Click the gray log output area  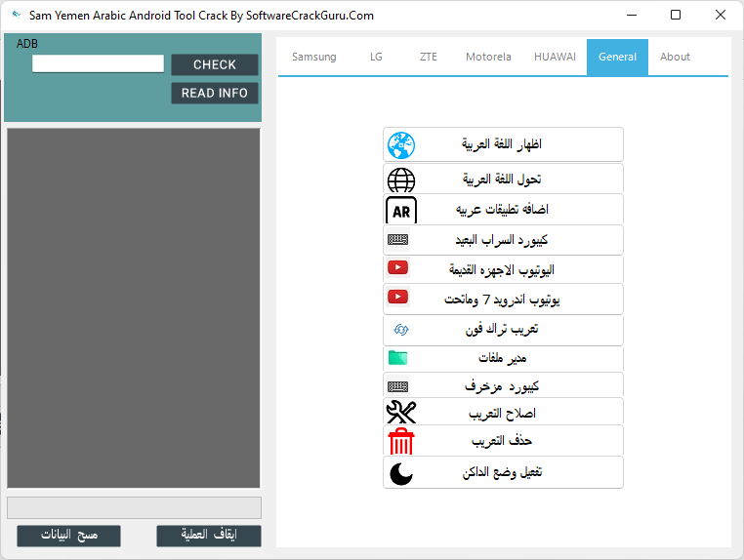(x=134, y=307)
